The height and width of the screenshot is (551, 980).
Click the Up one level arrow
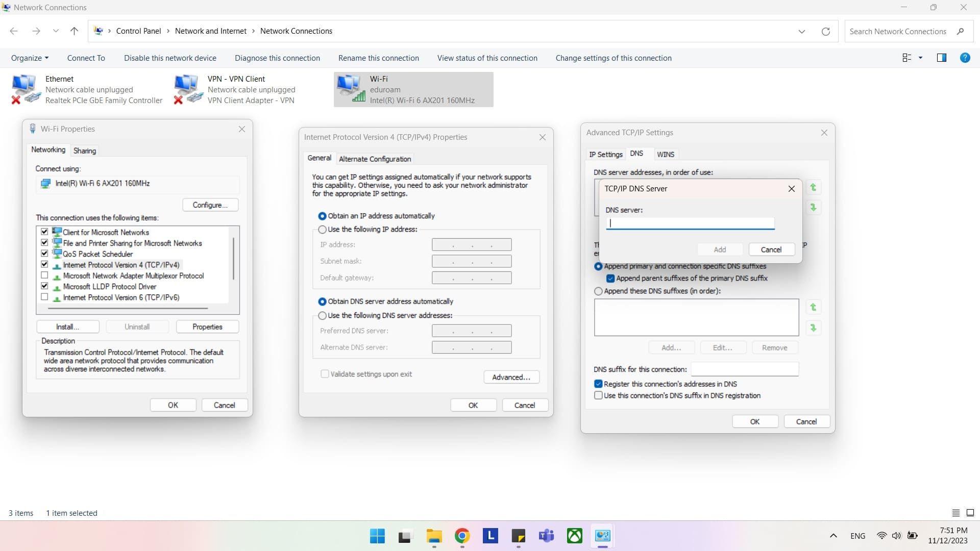tap(74, 31)
